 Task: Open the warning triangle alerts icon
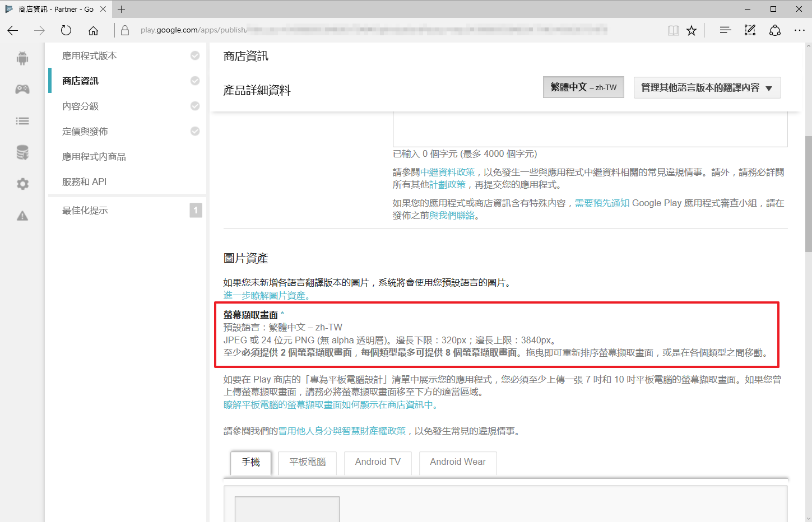click(22, 216)
